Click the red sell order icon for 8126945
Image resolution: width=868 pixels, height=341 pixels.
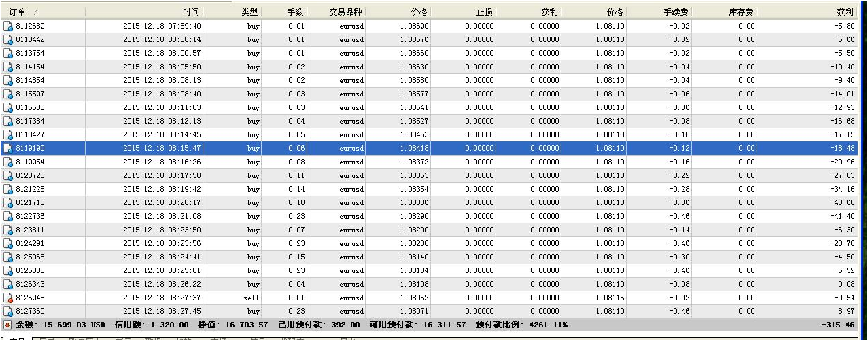coord(8,298)
